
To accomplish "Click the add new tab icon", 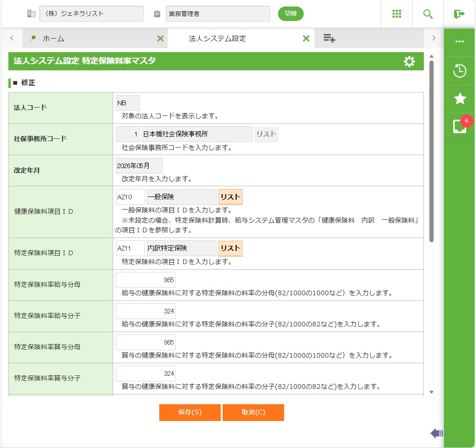I will (329, 39).
